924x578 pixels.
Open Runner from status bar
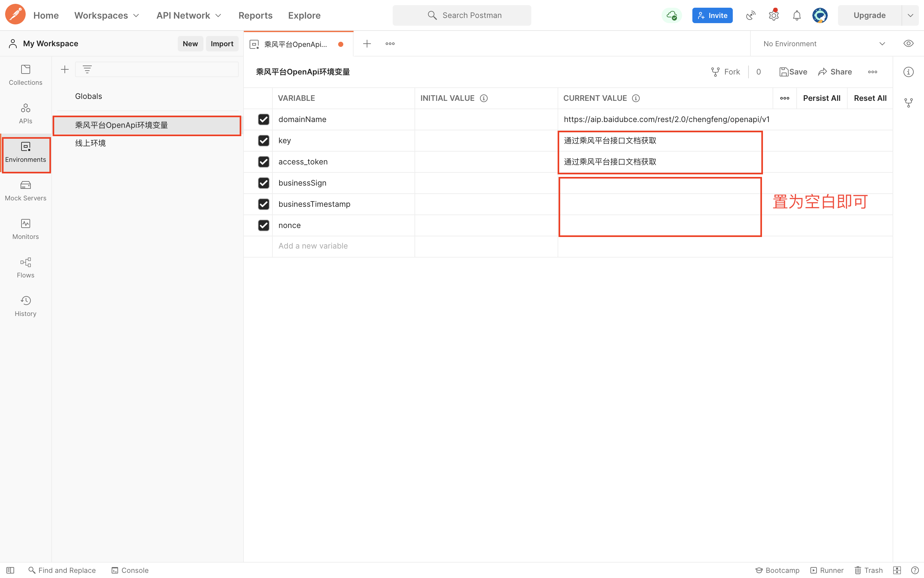point(827,570)
